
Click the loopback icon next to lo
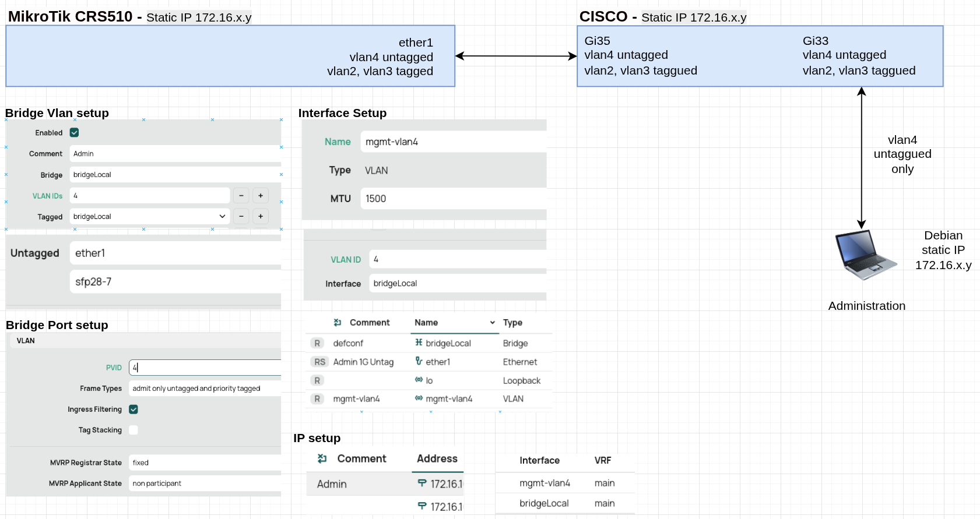[x=419, y=380]
